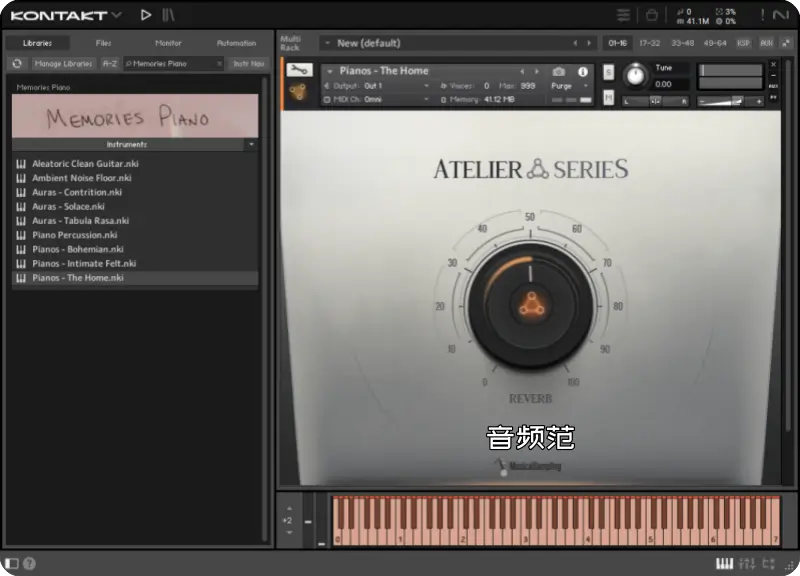The height and width of the screenshot is (576, 800).
Task: Toggle the browser pane library icon
Action: 168,15
